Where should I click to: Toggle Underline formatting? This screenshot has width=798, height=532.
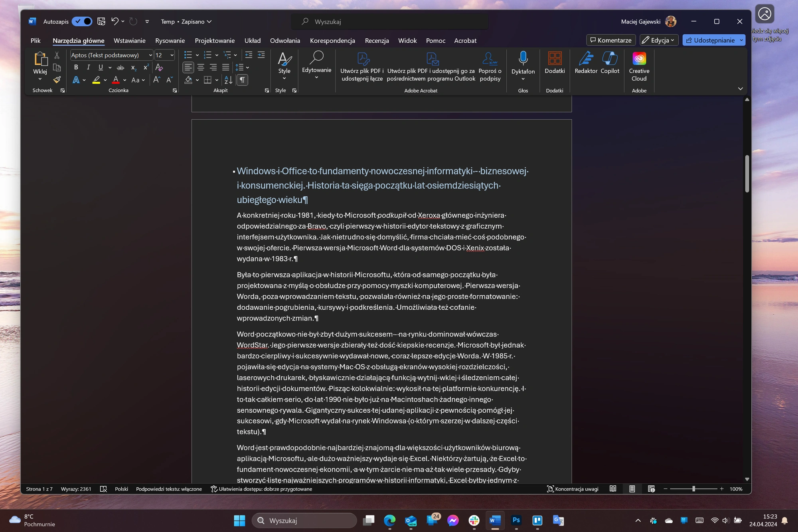101,67
